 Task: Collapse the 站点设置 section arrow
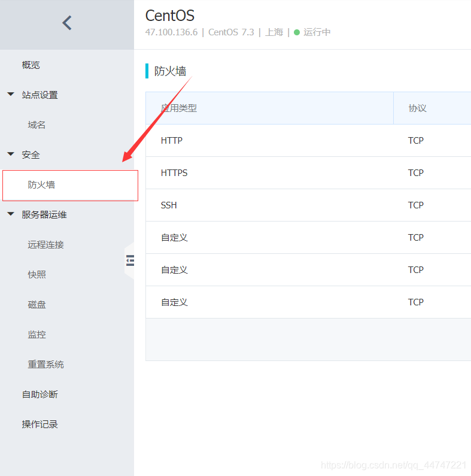click(x=11, y=94)
